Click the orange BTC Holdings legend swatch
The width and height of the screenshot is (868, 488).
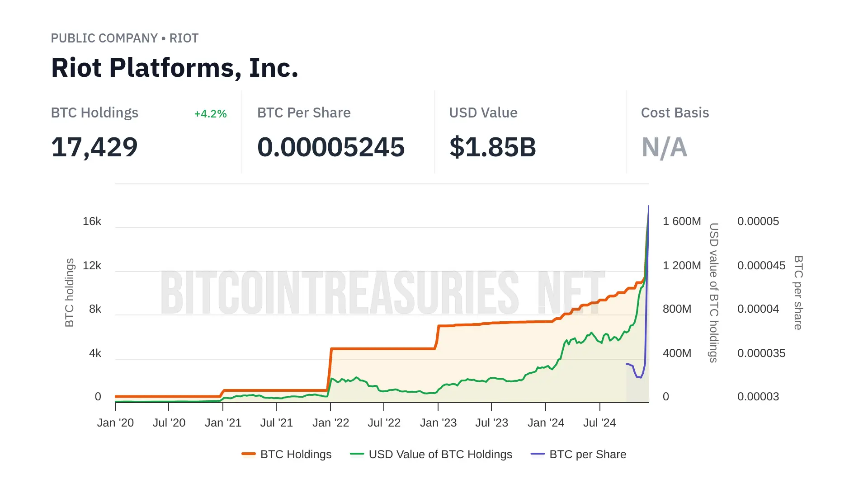[x=249, y=454]
